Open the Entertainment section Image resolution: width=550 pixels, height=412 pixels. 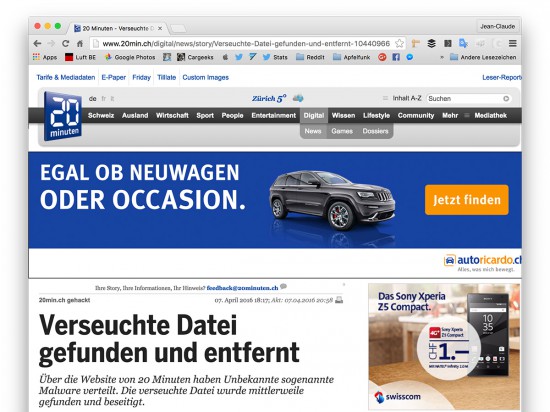point(274,115)
